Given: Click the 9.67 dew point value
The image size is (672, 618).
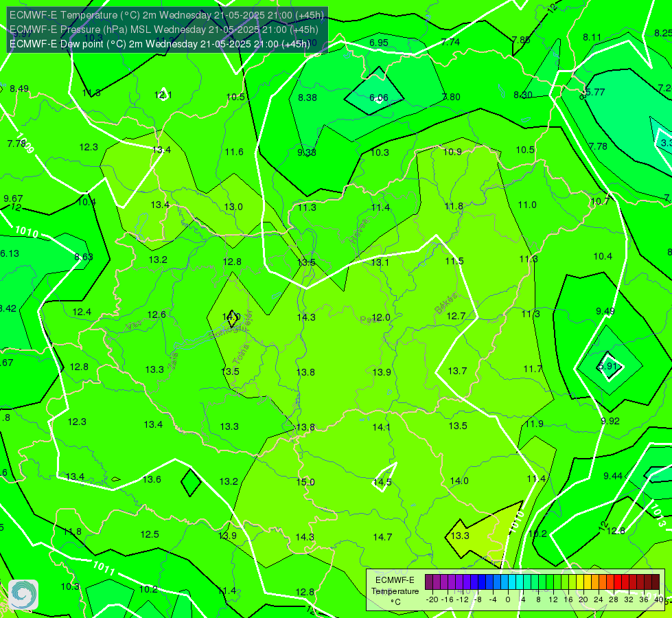Looking at the screenshot, I should [x=13, y=198].
